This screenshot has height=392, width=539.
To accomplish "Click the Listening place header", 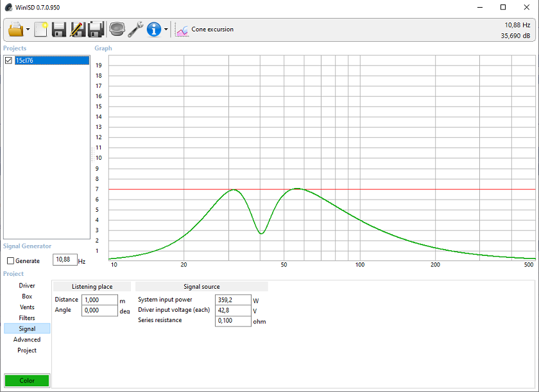I will coord(92,287).
